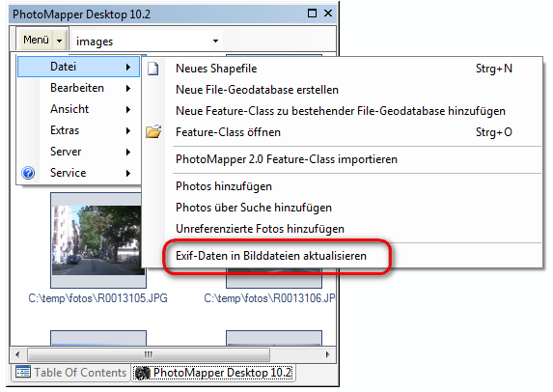Click the open folder icon beside Feature-Class öffnen

(153, 131)
